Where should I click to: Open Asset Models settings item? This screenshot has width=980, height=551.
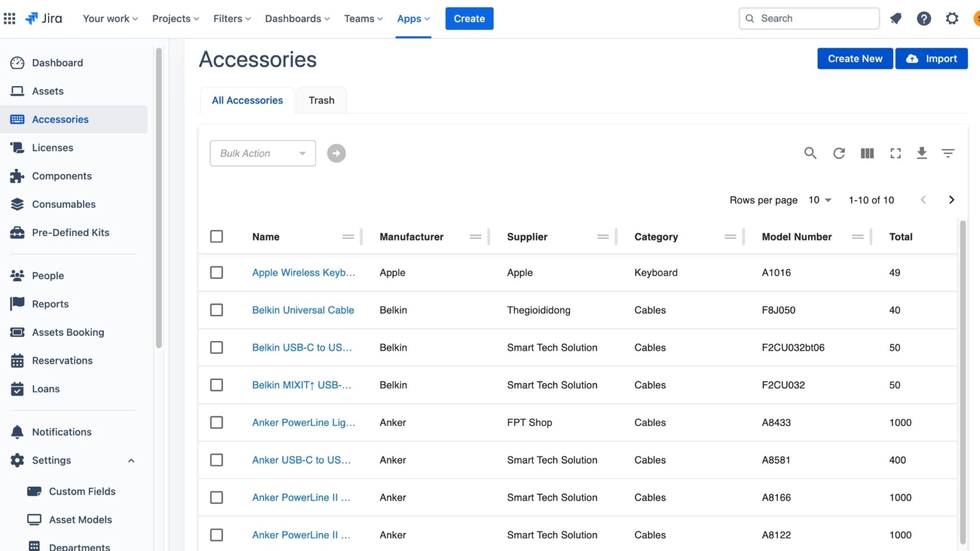click(80, 520)
